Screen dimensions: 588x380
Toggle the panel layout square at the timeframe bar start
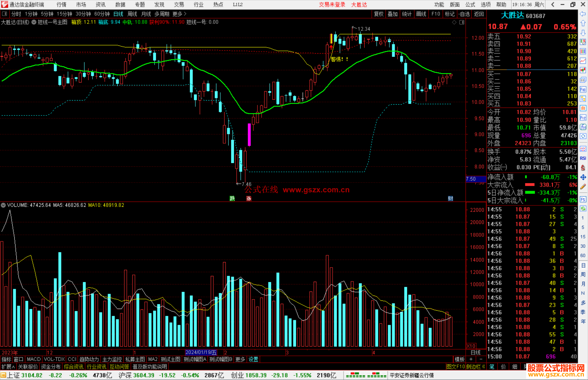pos(5,14)
